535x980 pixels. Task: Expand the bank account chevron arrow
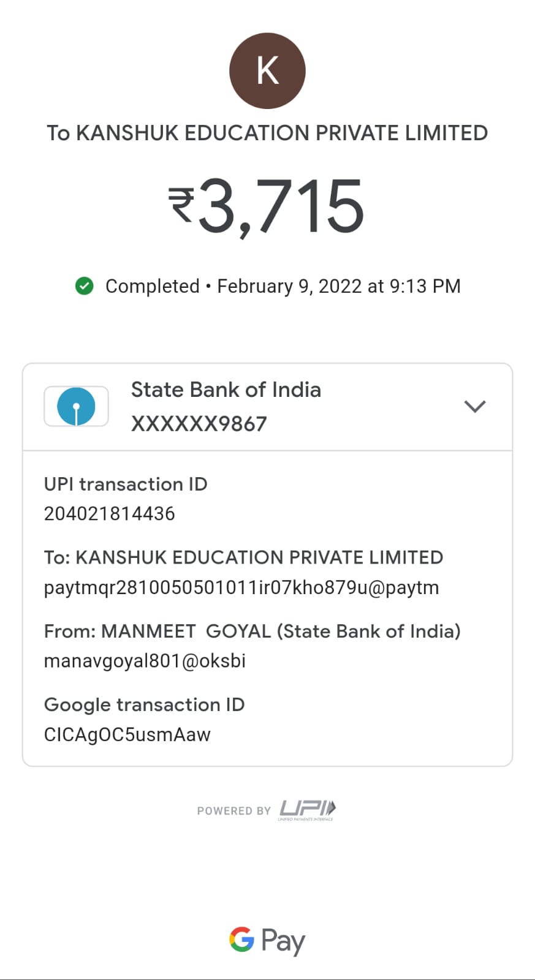click(x=475, y=406)
